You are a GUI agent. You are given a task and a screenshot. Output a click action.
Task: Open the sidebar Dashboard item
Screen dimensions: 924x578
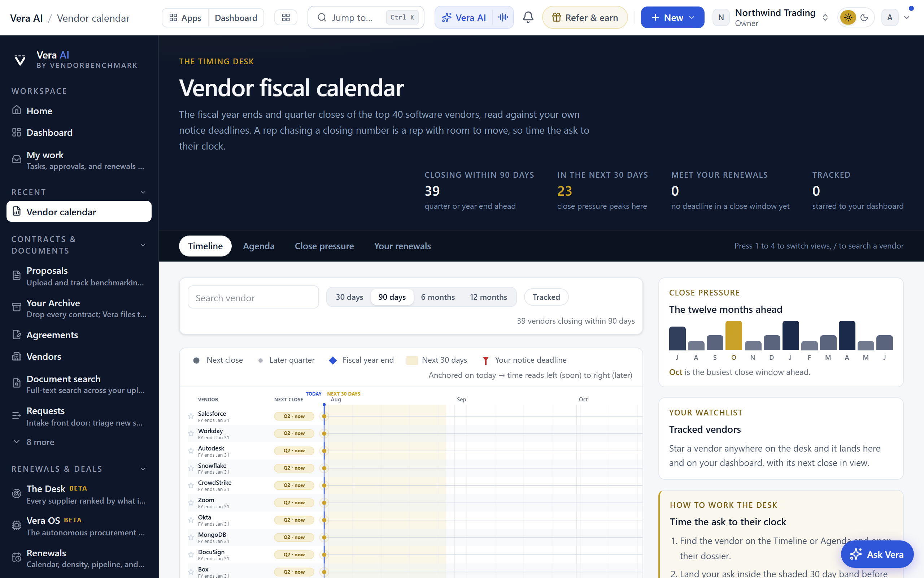pyautogui.click(x=79, y=133)
